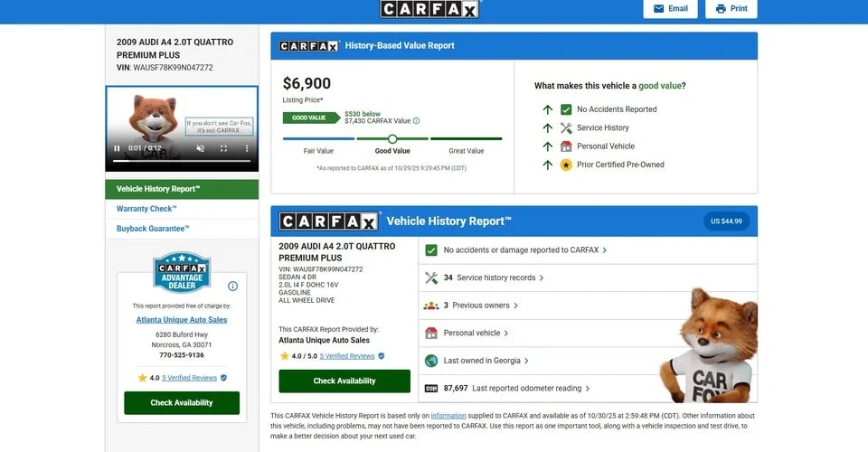Unmute the Car Fox video
The height and width of the screenshot is (452, 868).
(x=201, y=148)
